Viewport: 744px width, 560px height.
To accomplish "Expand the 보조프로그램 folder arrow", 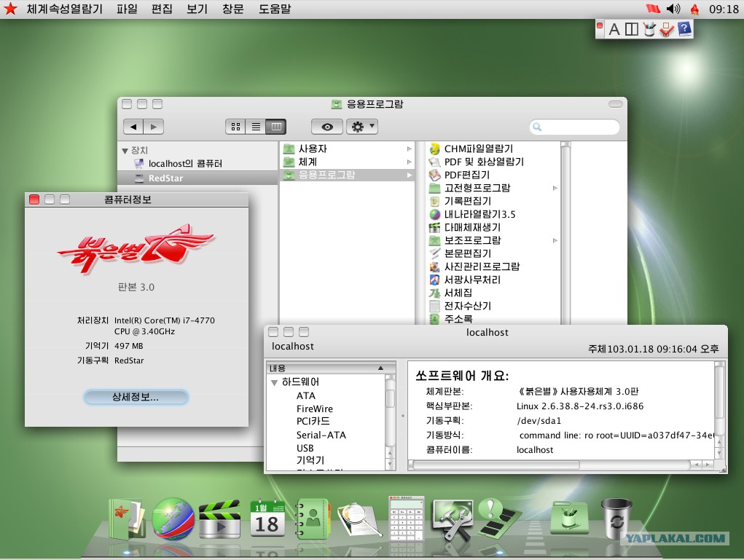I will point(555,240).
